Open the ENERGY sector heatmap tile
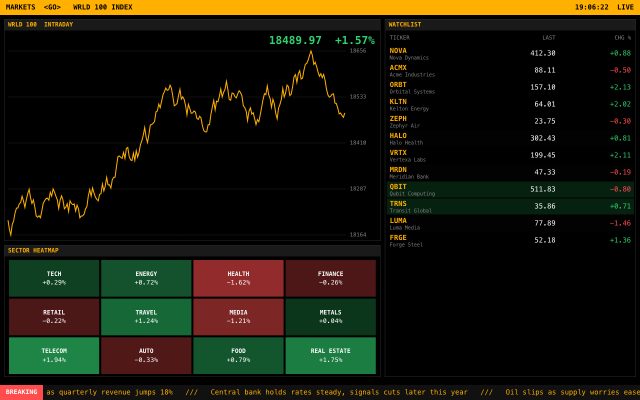The image size is (640, 400). 146,278
